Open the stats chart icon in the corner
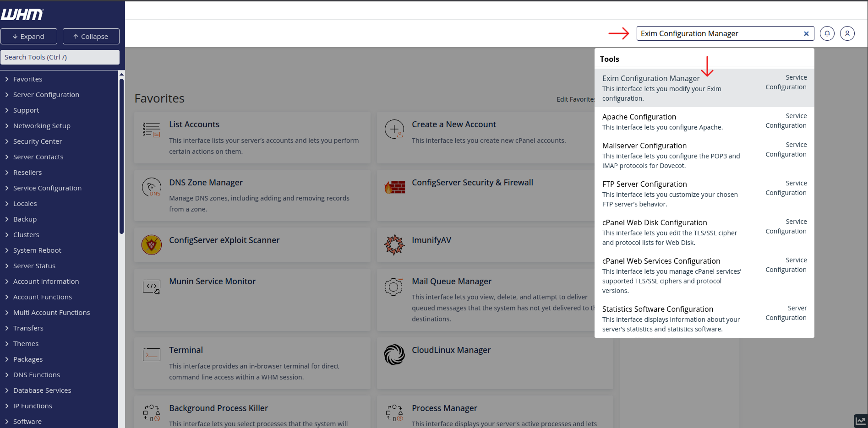Screen dimensions: 868x428 click(861, 421)
